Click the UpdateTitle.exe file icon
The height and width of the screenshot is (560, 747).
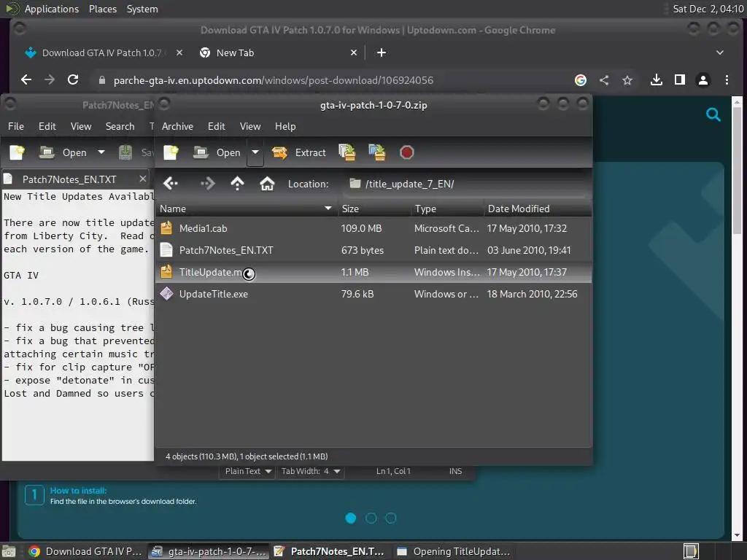point(167,294)
